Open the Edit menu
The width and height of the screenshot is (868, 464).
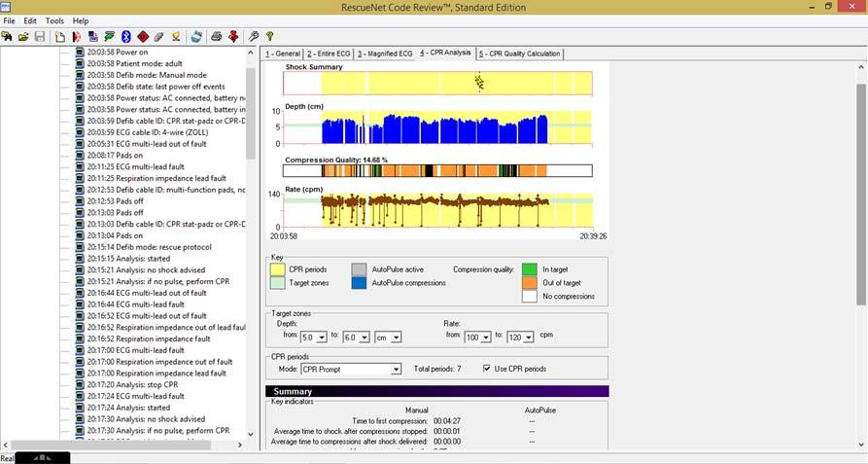click(30, 20)
